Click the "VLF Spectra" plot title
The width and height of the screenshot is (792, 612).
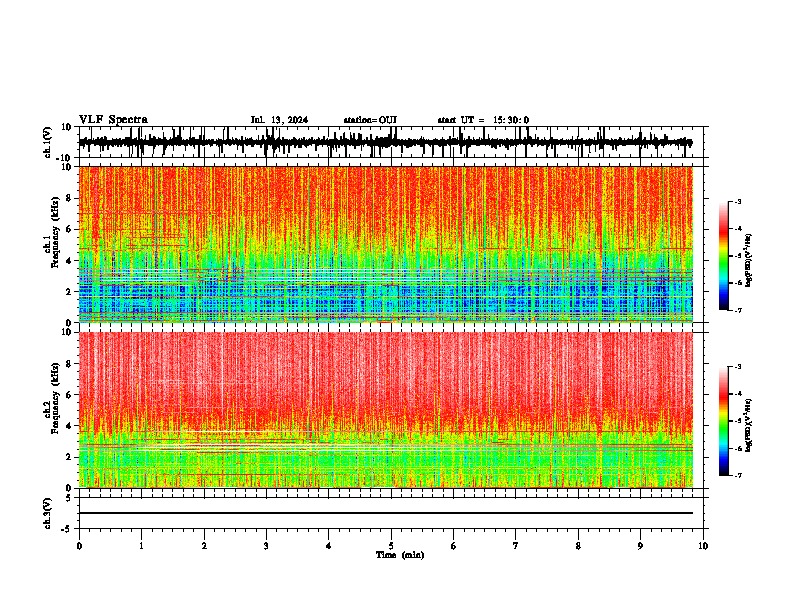[x=113, y=120]
